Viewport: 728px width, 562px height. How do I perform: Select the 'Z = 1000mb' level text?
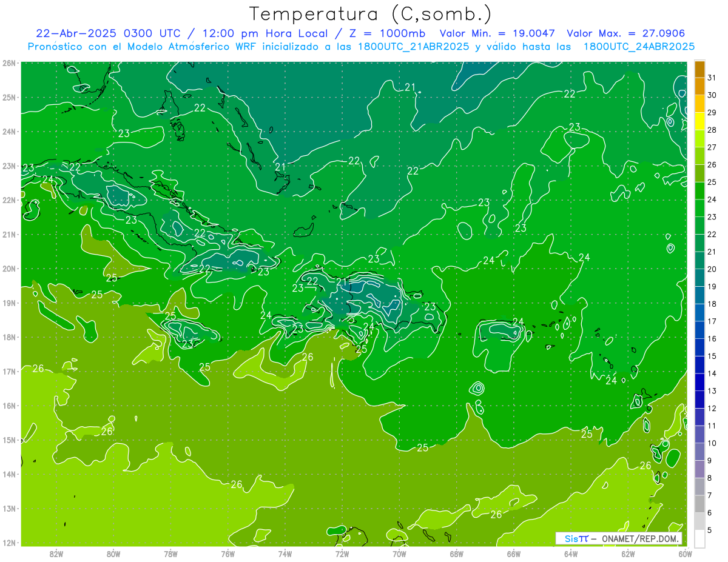[x=387, y=33]
